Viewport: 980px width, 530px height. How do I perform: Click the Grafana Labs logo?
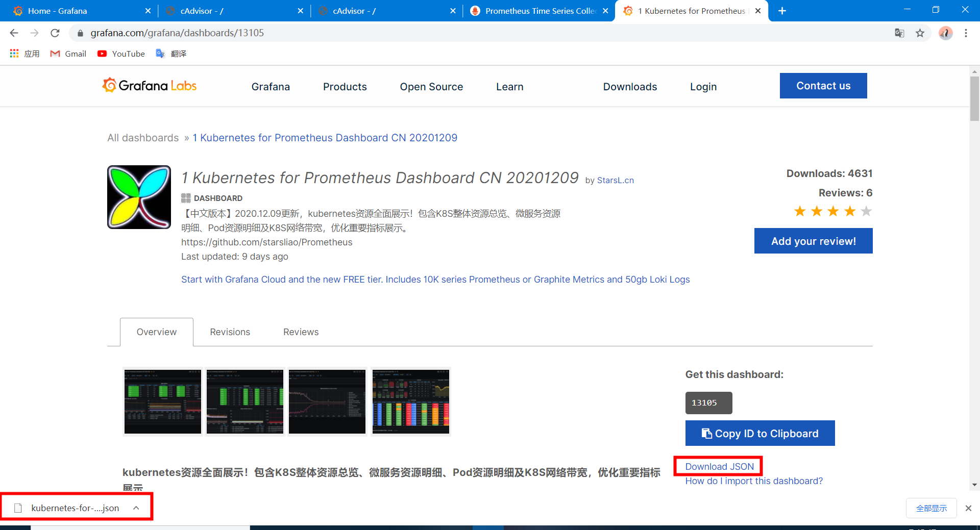pyautogui.click(x=149, y=85)
